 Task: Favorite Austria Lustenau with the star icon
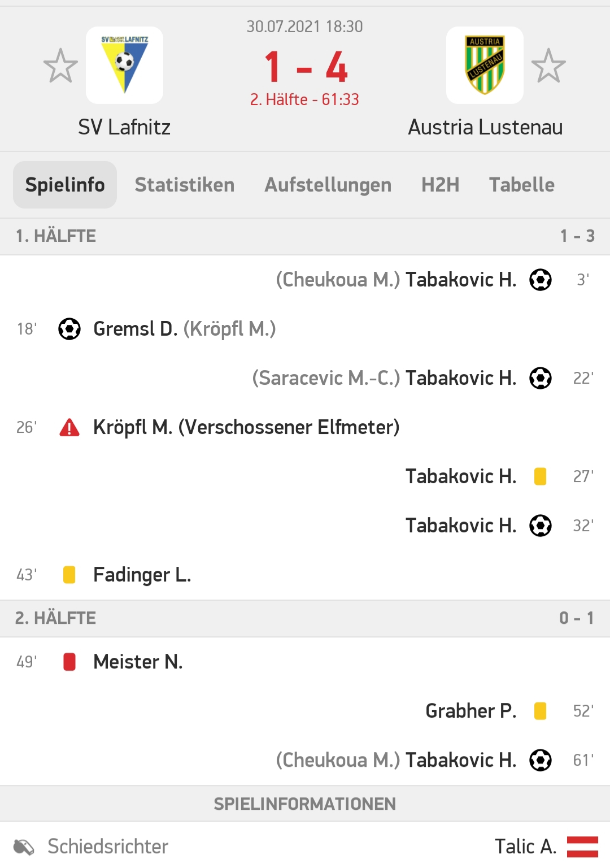tap(548, 66)
